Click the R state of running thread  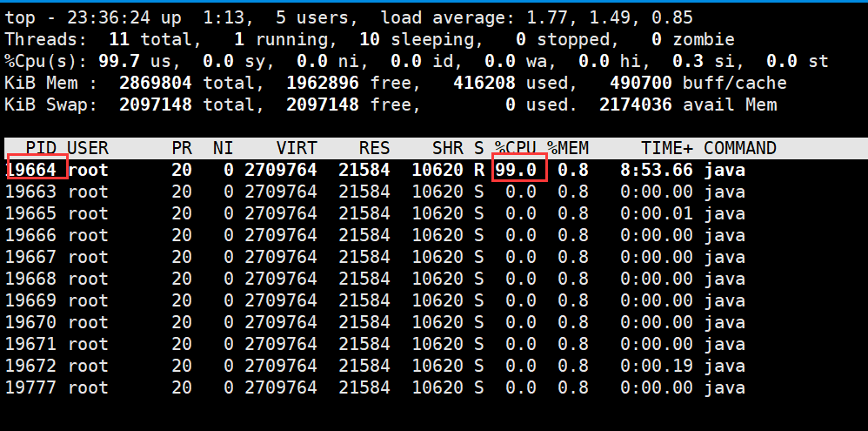(x=479, y=170)
